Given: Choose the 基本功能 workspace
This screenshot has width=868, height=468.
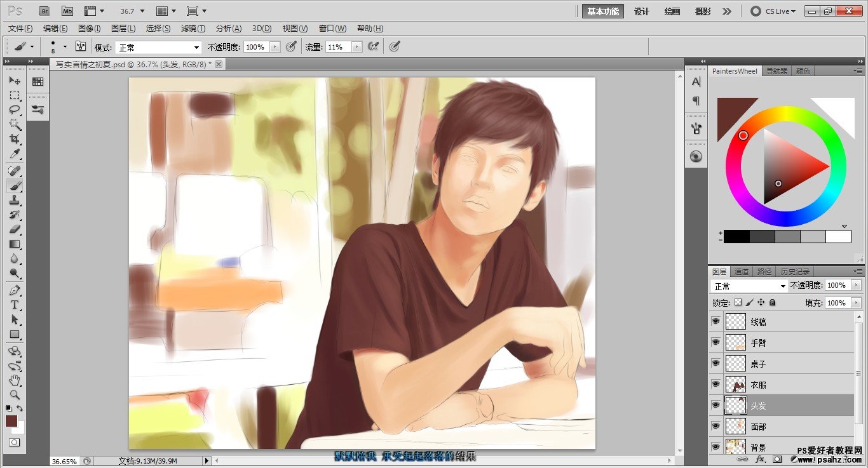Looking at the screenshot, I should pos(603,11).
